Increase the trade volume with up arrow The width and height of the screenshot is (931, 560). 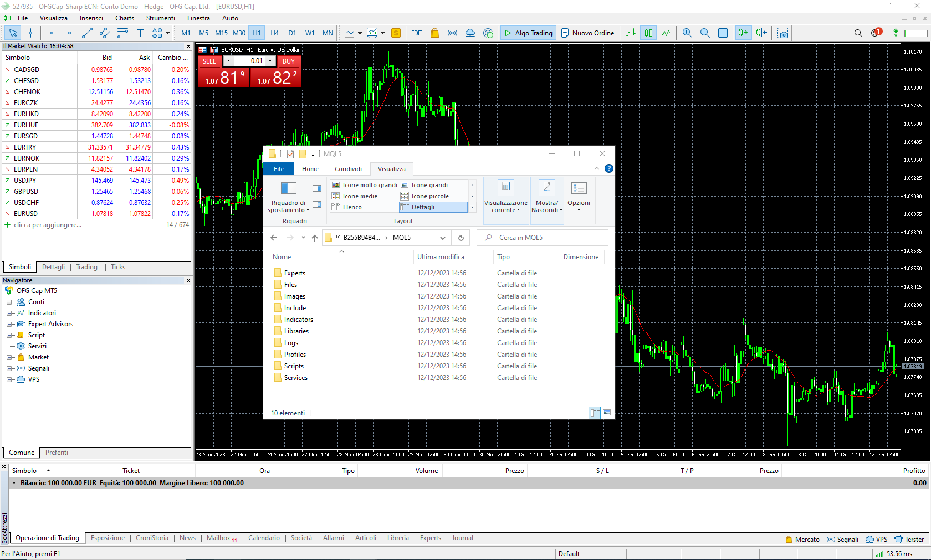[x=270, y=61]
